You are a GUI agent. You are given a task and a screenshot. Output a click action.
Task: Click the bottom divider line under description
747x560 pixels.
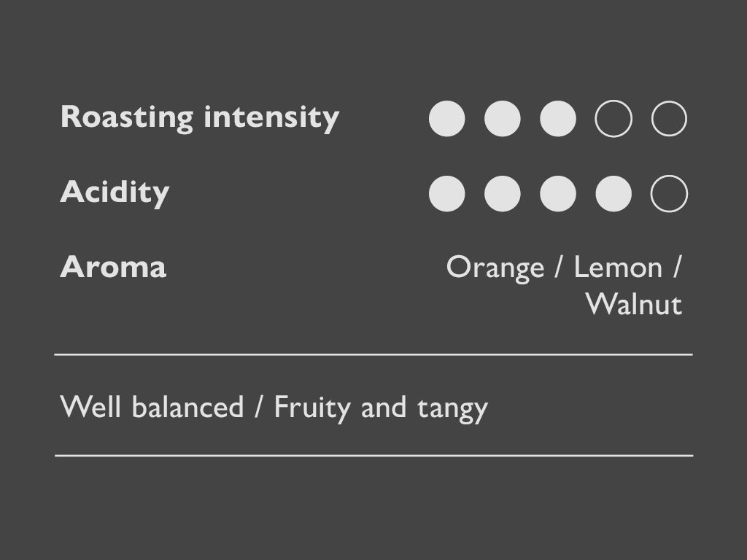[x=373, y=455]
